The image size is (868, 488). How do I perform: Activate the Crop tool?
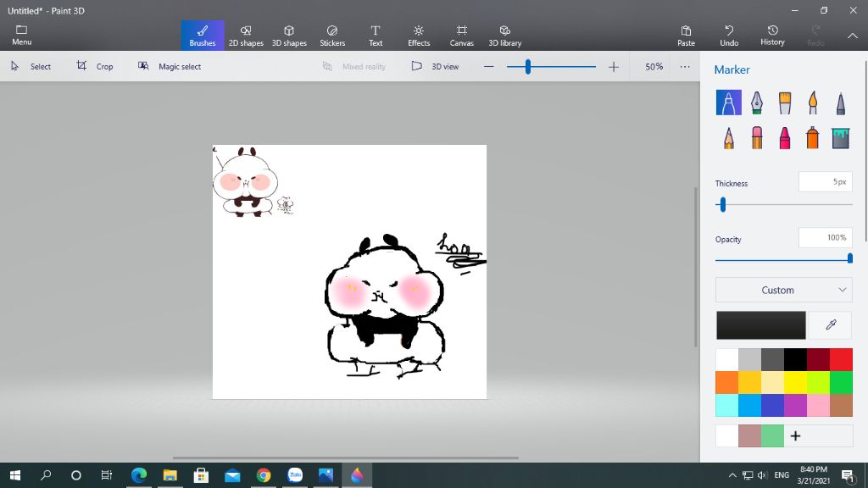tap(95, 66)
